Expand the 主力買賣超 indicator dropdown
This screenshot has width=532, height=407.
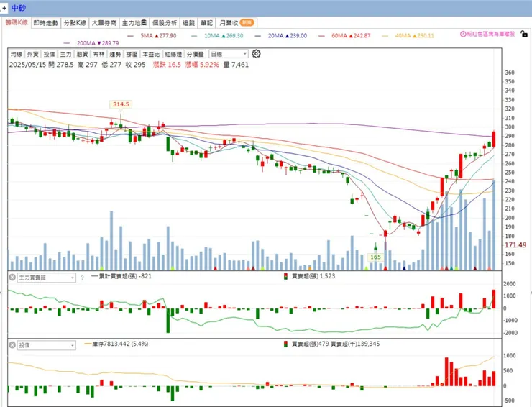[x=47, y=278]
